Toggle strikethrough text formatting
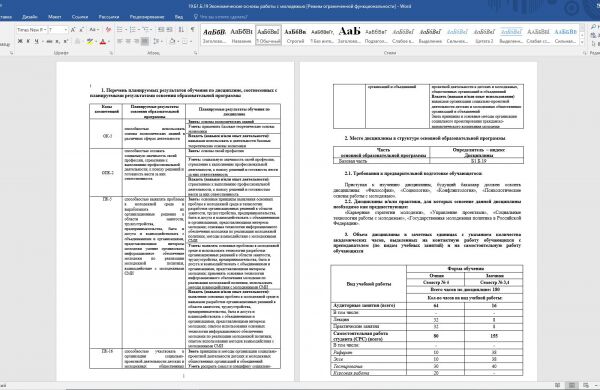Viewport: 600px width, 390px height. click(49, 41)
